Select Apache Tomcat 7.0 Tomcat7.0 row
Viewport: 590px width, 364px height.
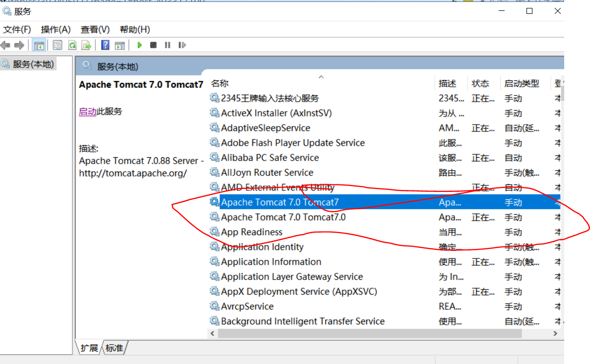384,217
